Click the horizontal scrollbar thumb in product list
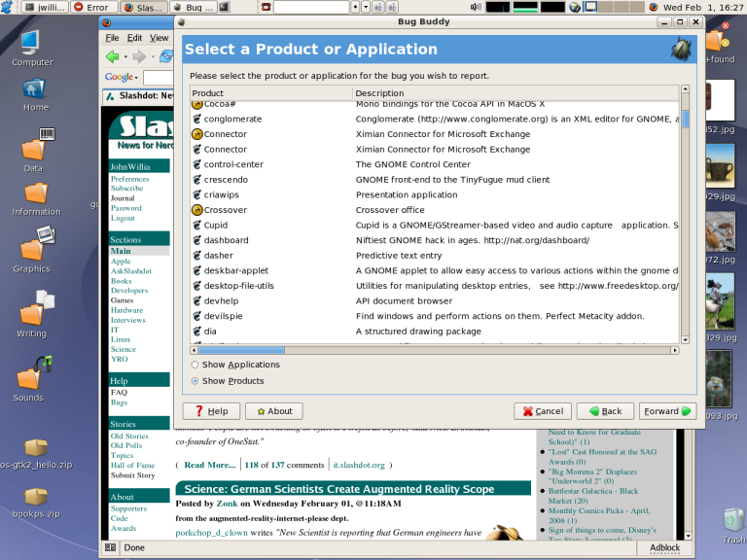 [241, 350]
